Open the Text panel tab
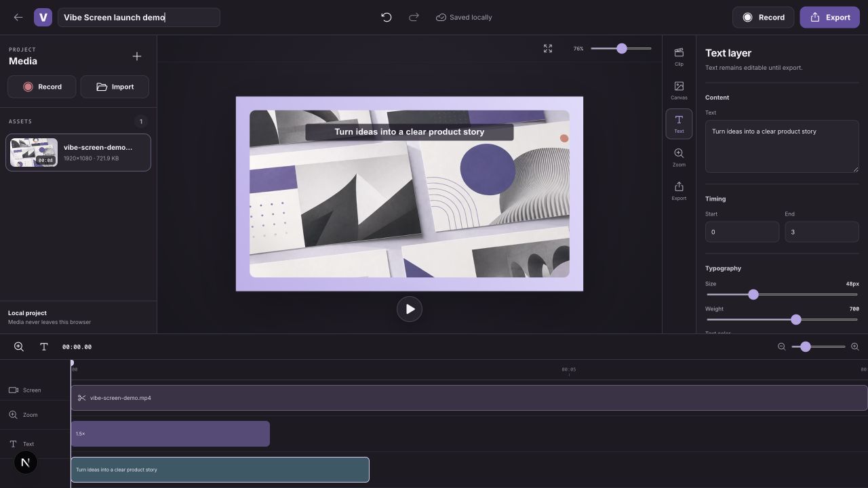The image size is (868, 488). coord(679,124)
